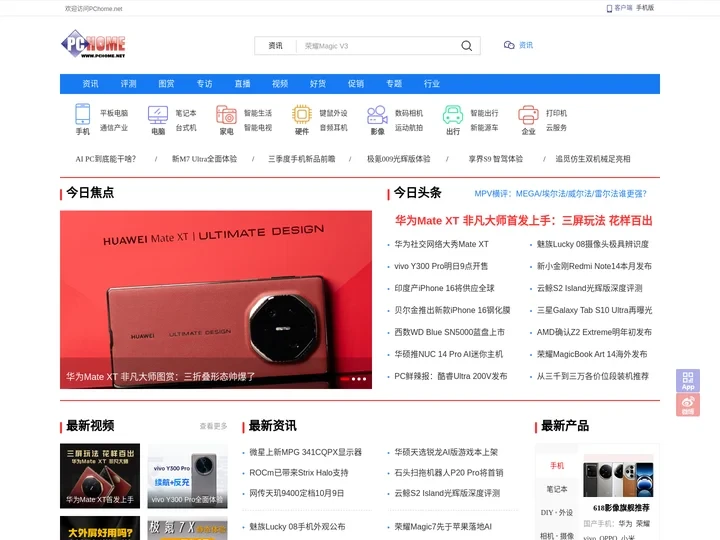Focus the search input field

(377, 45)
